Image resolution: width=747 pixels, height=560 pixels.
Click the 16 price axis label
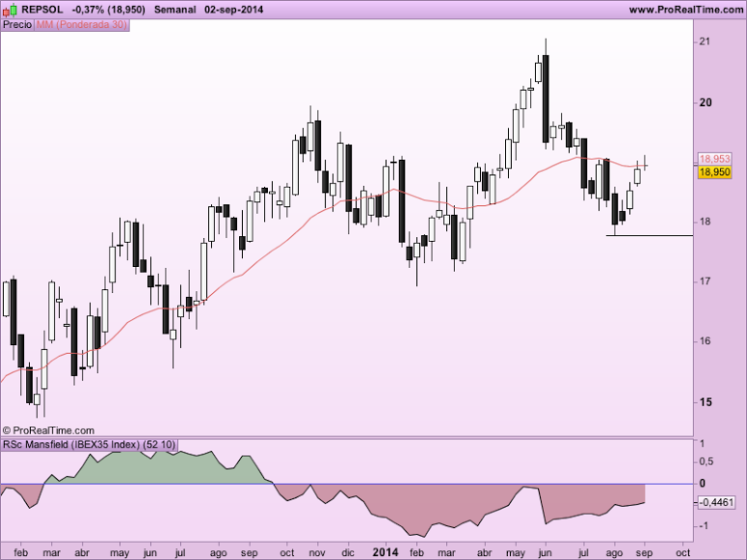(705, 341)
